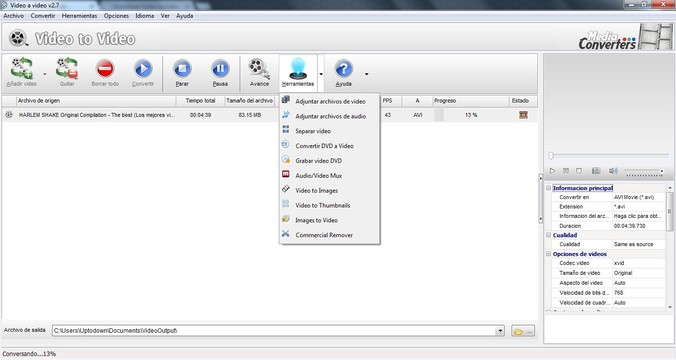Image resolution: width=676 pixels, height=360 pixels.
Task: Select Adjuntar archivos de video
Action: click(x=329, y=101)
